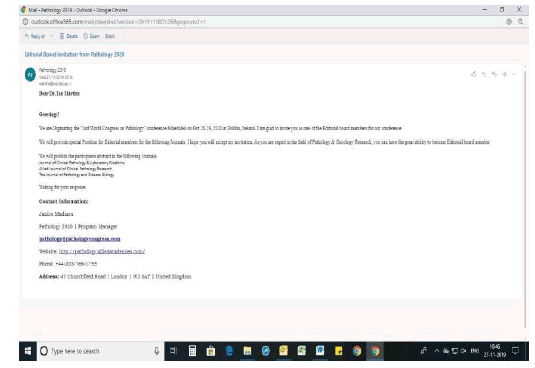Open Calculator from the taskbar
The height and width of the screenshot is (368, 535).
(192, 351)
